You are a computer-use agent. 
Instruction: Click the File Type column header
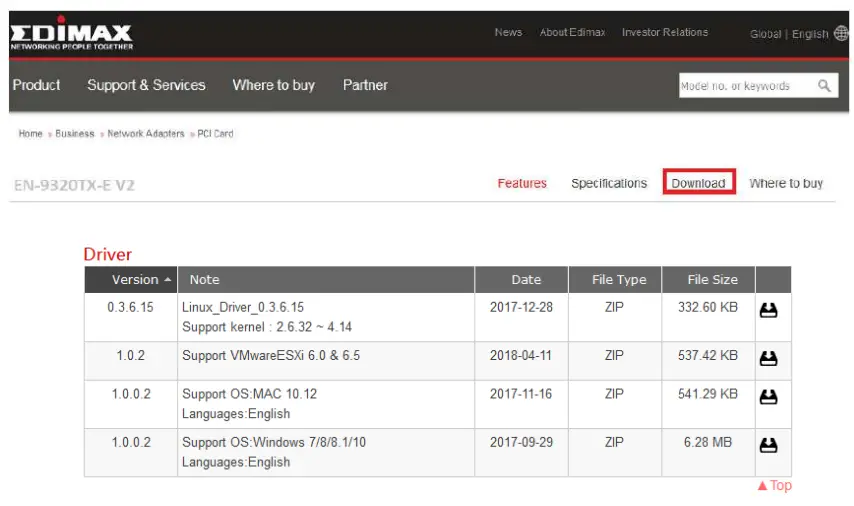615,279
